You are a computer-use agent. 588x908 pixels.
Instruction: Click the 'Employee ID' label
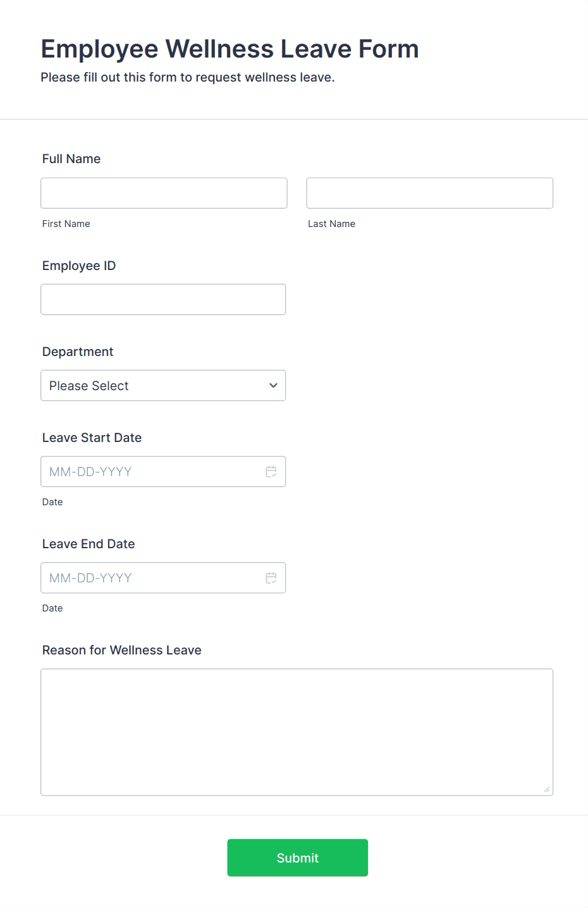coord(79,266)
